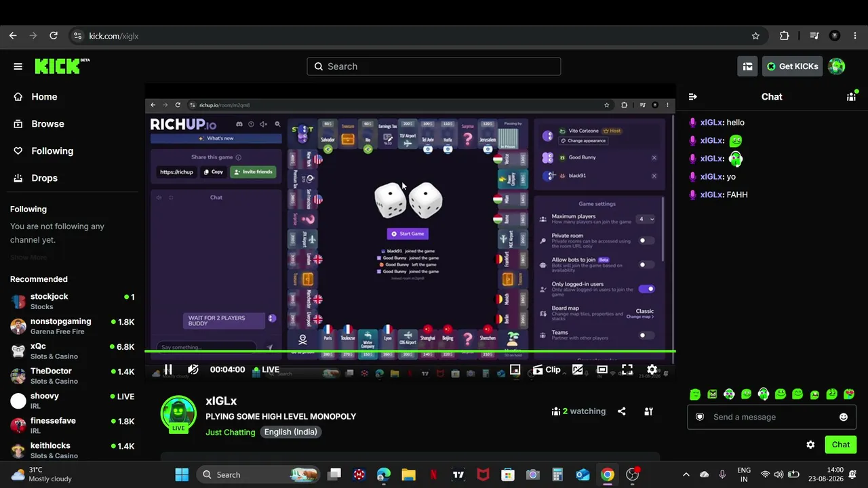Pick the heart-eyes emote

click(849, 394)
